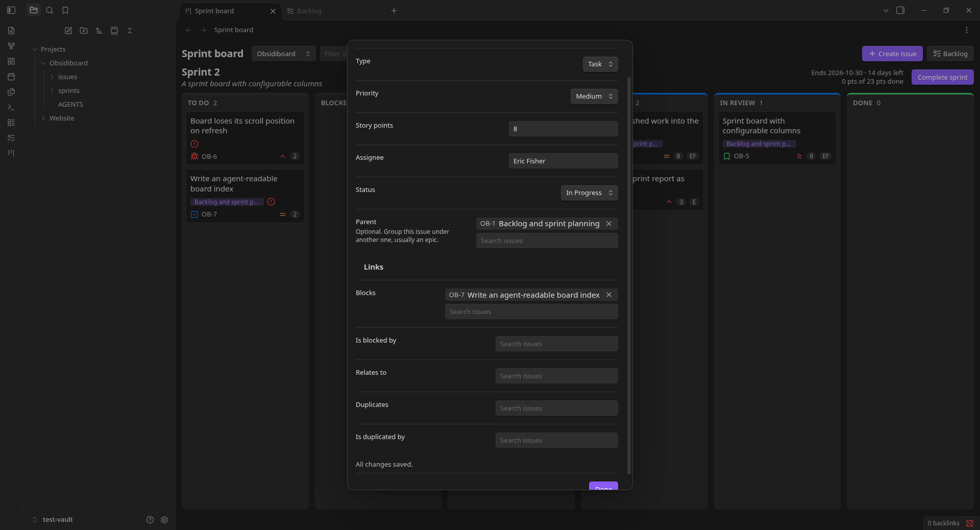Open the Type dropdown set to Task
This screenshot has height=530, width=980.
[x=600, y=64]
